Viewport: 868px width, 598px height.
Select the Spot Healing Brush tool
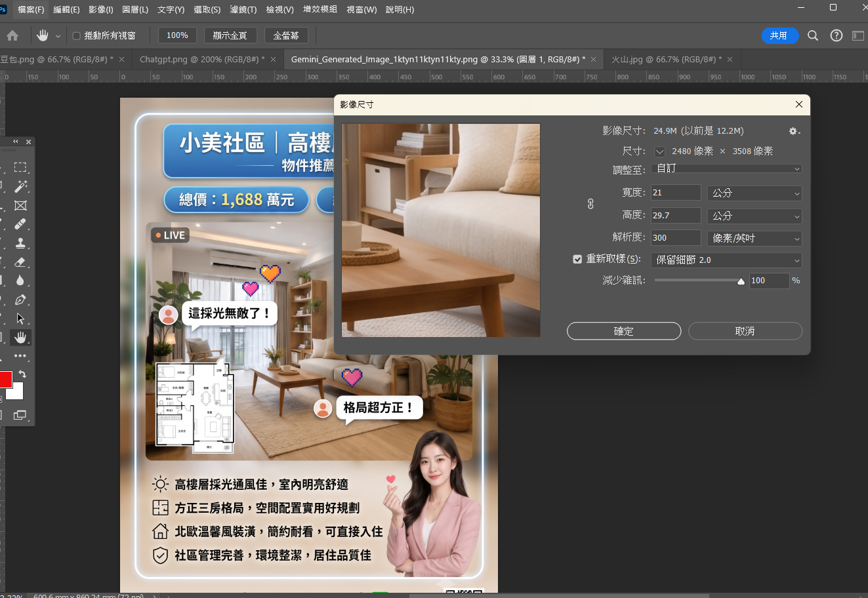[20, 224]
